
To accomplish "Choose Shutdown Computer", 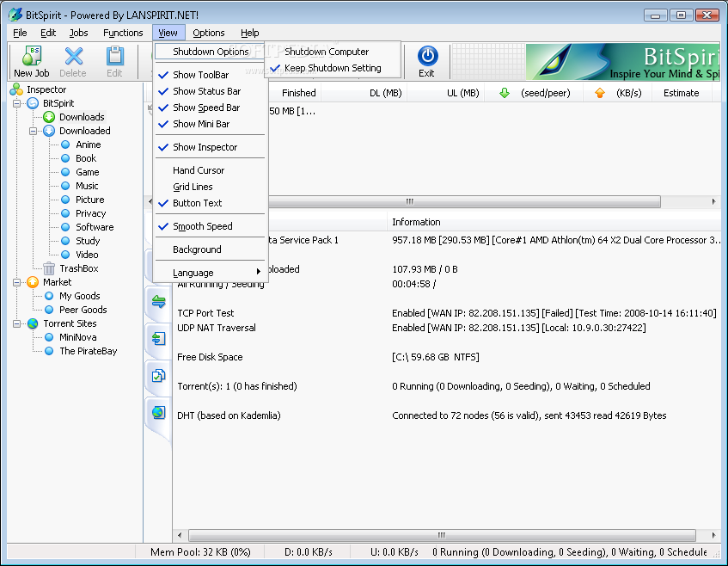I will 333,52.
